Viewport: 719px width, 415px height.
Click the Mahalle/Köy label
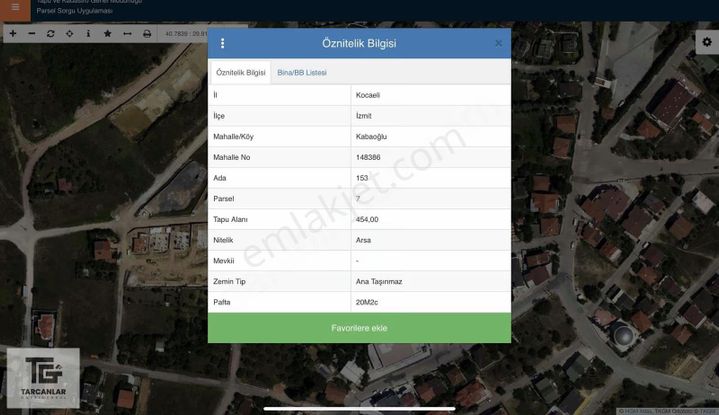click(233, 136)
